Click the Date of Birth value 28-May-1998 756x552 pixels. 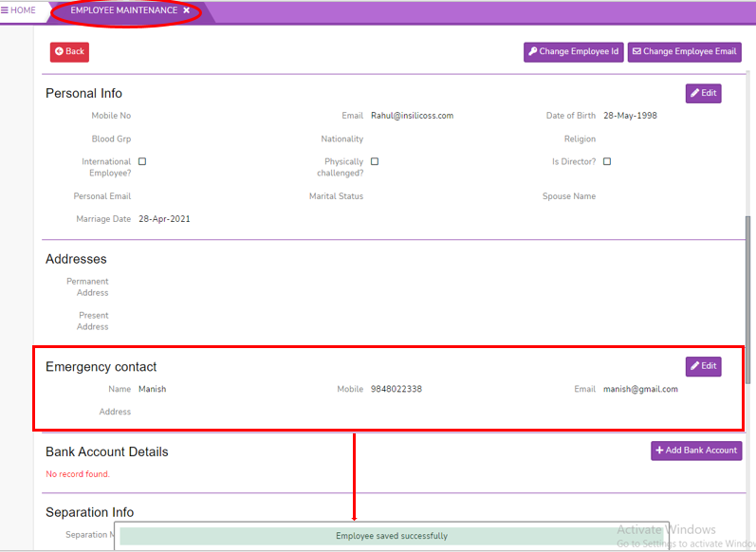[630, 116]
